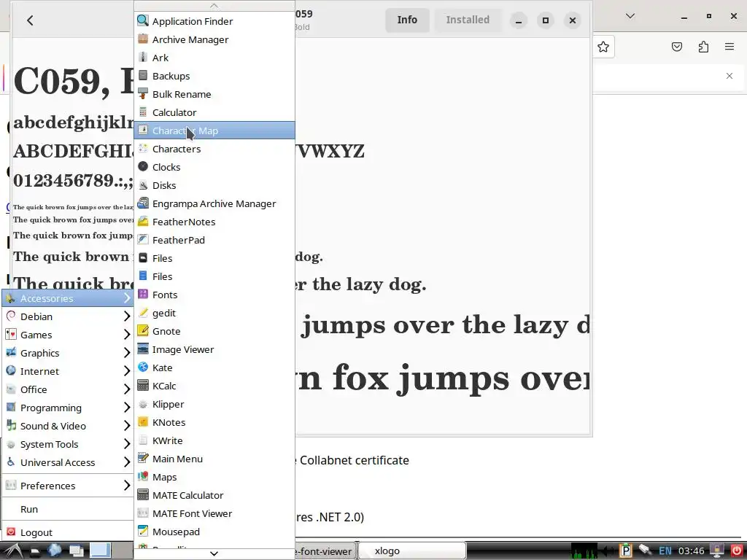Viewport: 747px width, 560px height.
Task: Launch Klipper clipboard tool
Action: (x=214, y=404)
